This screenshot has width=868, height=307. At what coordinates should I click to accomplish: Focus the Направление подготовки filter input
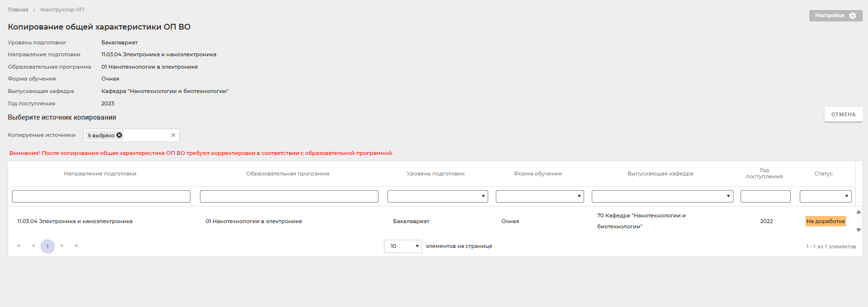101,196
